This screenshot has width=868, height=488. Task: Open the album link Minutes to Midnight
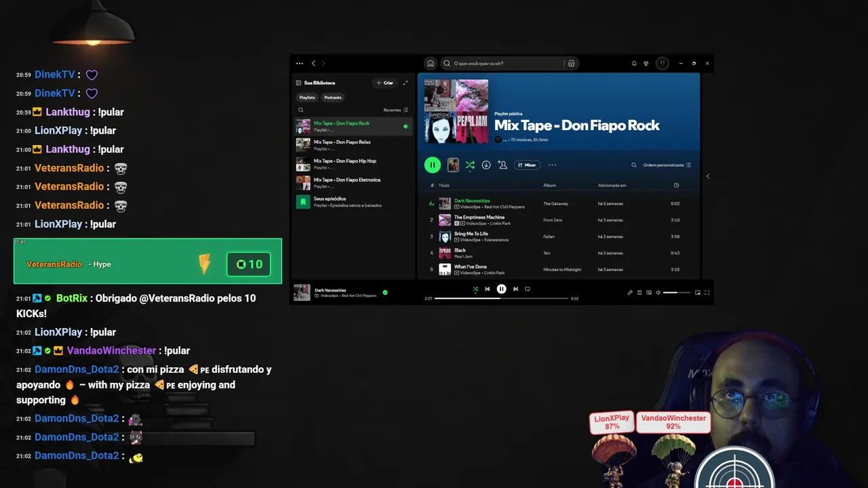pos(562,269)
